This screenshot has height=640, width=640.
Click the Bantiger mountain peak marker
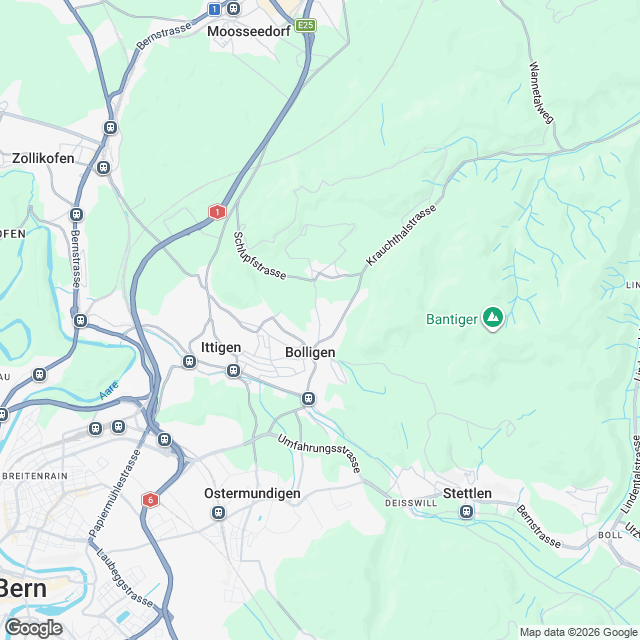pyautogui.click(x=493, y=318)
